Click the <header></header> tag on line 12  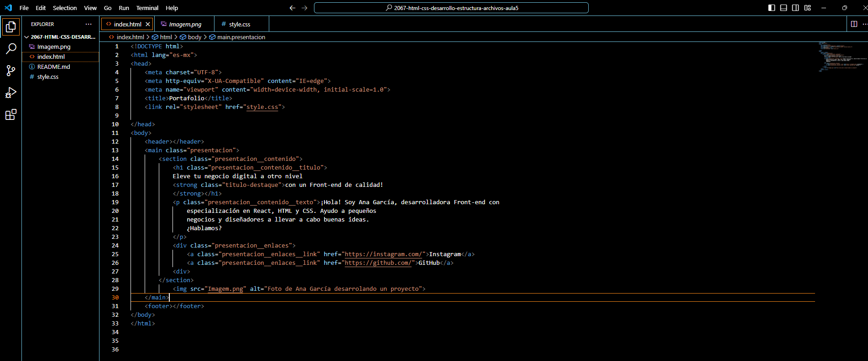click(174, 141)
